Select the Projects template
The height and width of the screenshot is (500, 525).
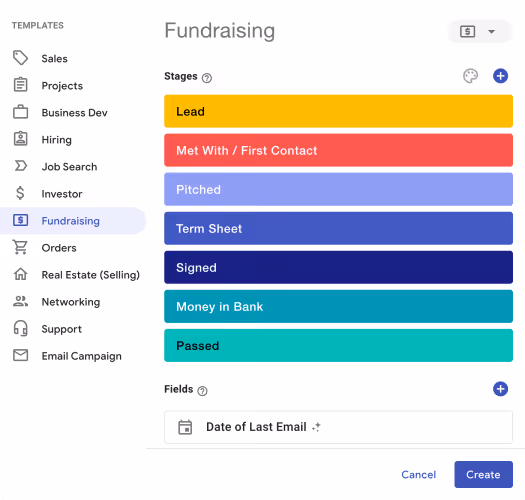[73, 85]
